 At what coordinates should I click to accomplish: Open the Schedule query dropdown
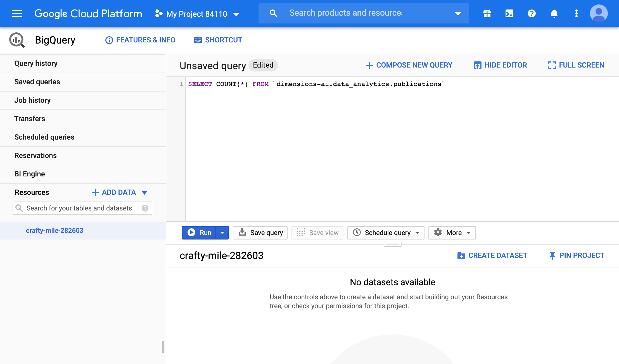(386, 233)
